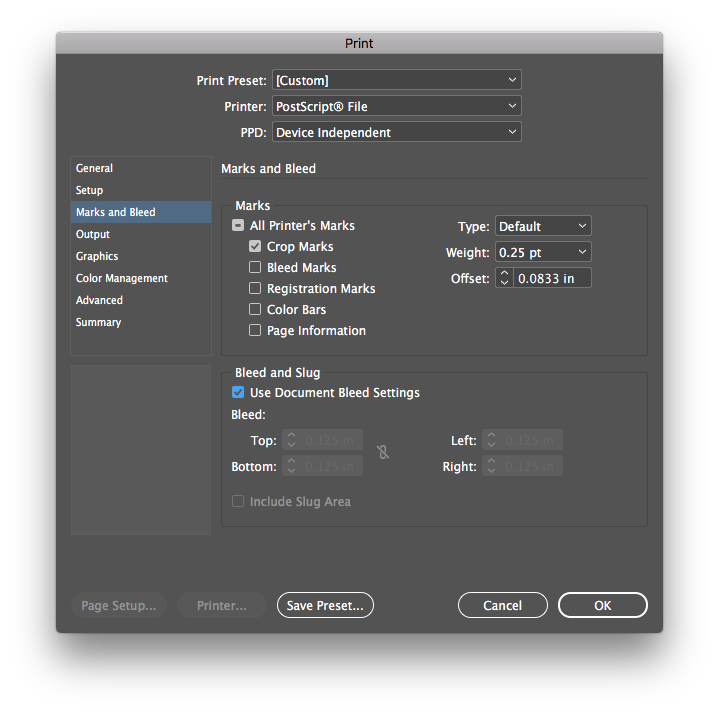Enable Color Bars checkbox

[255, 310]
